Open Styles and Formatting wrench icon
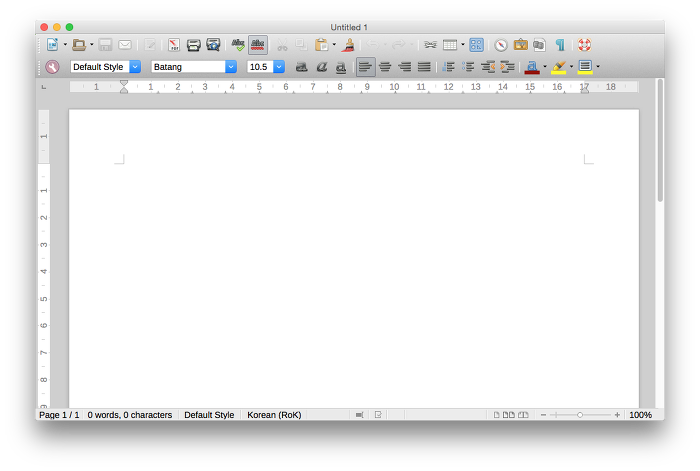700x471 pixels. pyautogui.click(x=52, y=67)
